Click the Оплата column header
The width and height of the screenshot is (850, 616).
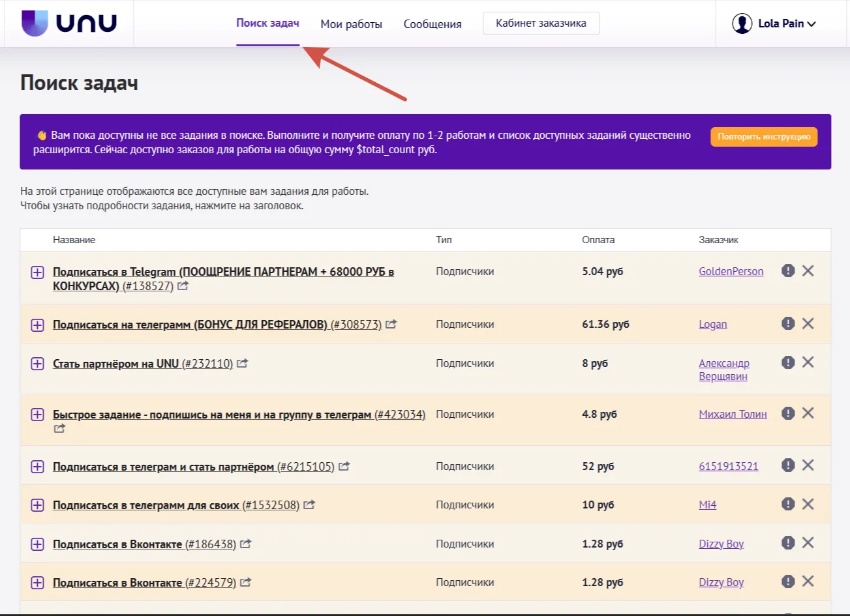(598, 240)
